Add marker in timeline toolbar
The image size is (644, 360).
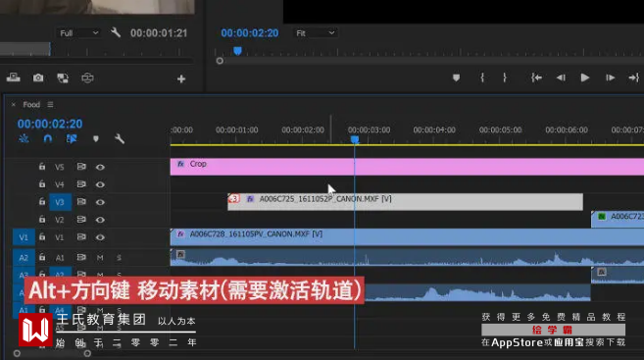[x=96, y=139]
